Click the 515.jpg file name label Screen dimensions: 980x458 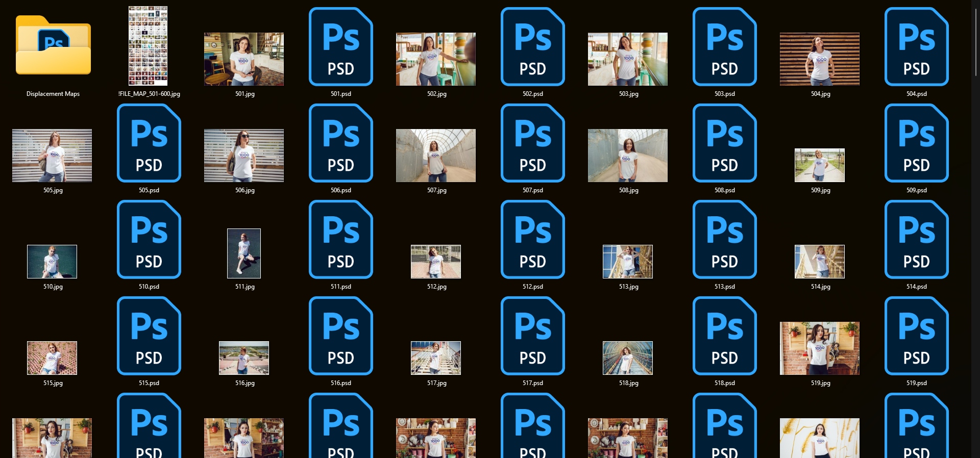pos(53,383)
